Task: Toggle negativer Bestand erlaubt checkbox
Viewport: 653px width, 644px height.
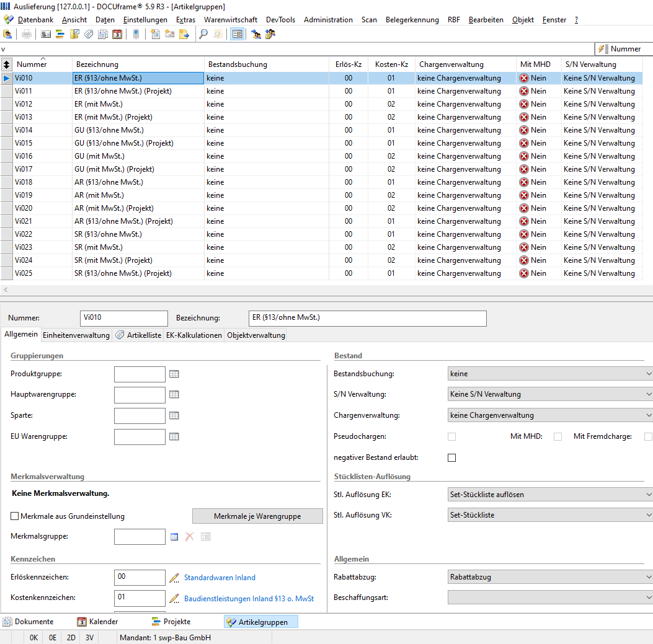Action: coord(452,457)
